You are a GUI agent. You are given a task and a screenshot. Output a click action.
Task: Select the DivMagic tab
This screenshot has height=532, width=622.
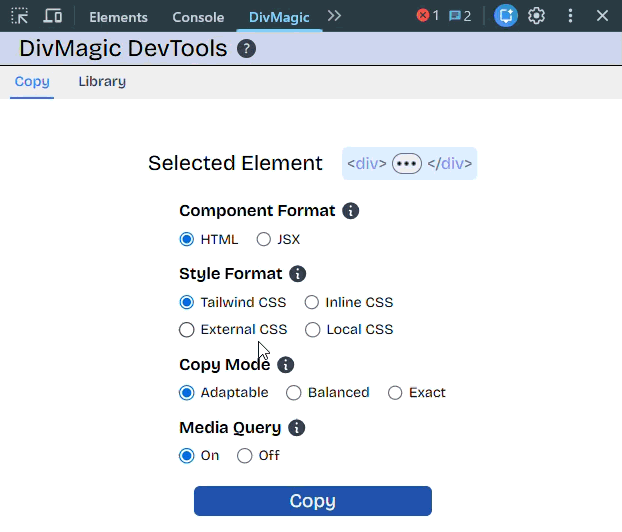tap(279, 17)
